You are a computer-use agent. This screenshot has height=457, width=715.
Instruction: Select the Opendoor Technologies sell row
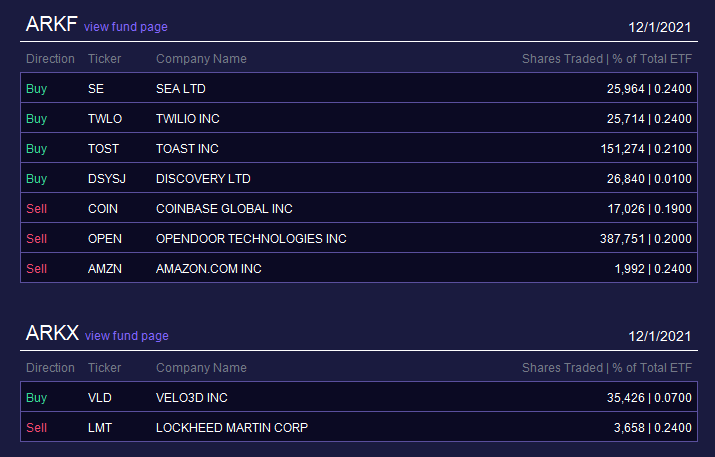tap(359, 238)
